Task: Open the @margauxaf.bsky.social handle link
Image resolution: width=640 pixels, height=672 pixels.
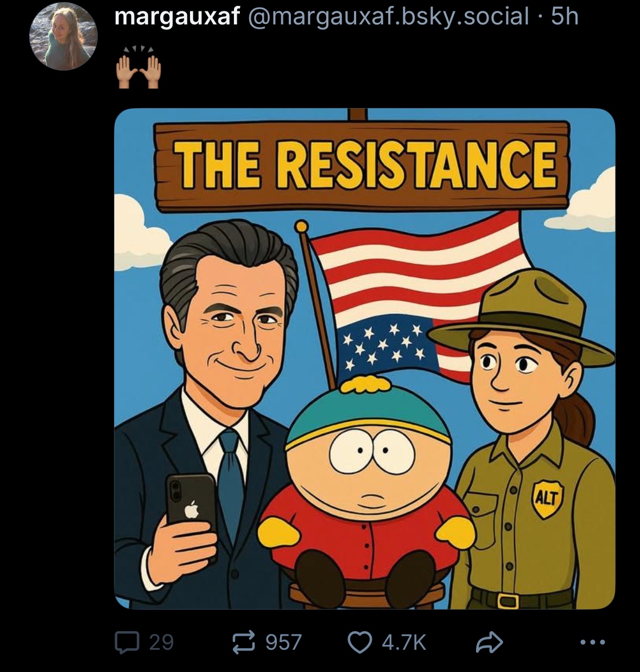Action: pyautogui.click(x=388, y=17)
